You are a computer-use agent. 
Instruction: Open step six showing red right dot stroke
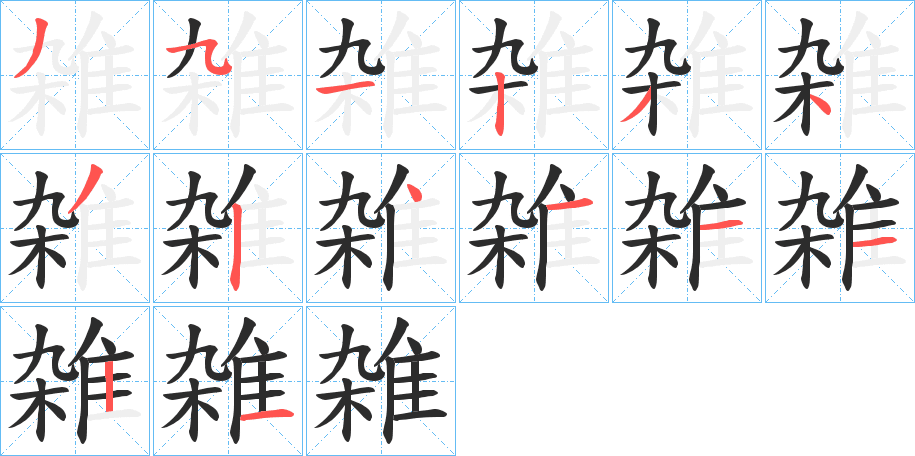click(x=840, y=75)
